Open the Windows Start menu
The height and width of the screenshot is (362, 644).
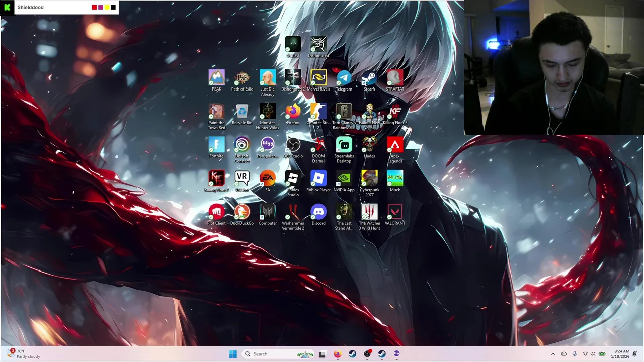(x=233, y=354)
